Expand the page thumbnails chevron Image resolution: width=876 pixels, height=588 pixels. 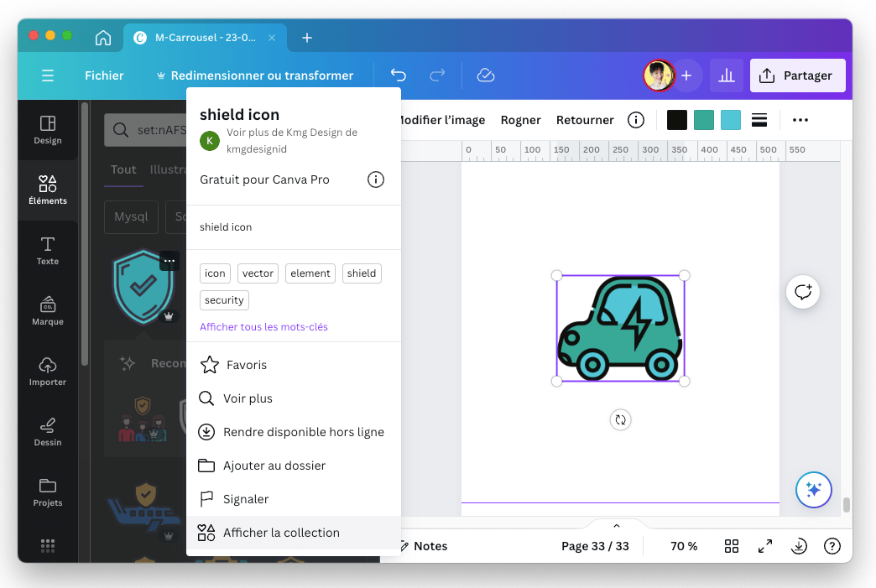click(616, 526)
